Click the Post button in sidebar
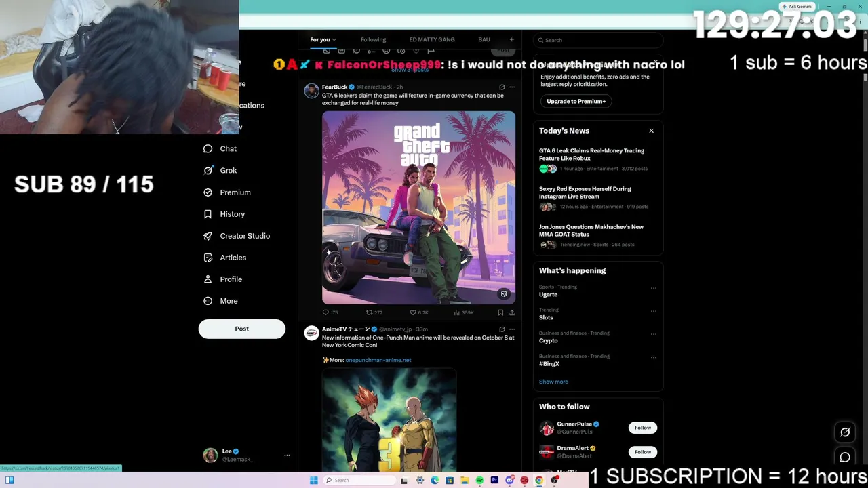 (242, 329)
